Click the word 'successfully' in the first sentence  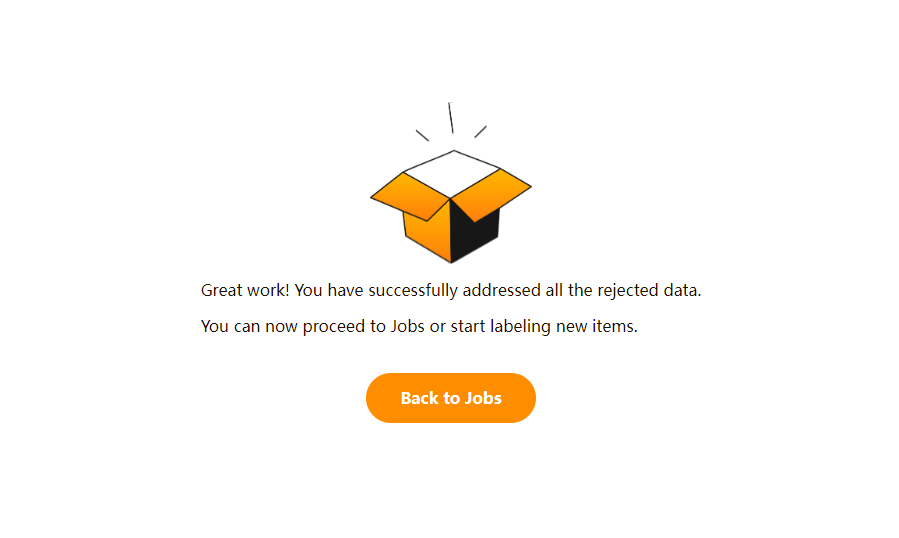pyautogui.click(x=413, y=290)
